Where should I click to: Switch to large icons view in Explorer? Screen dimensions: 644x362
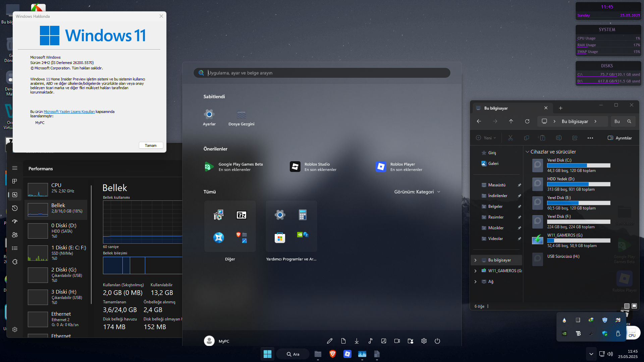pos(634,306)
